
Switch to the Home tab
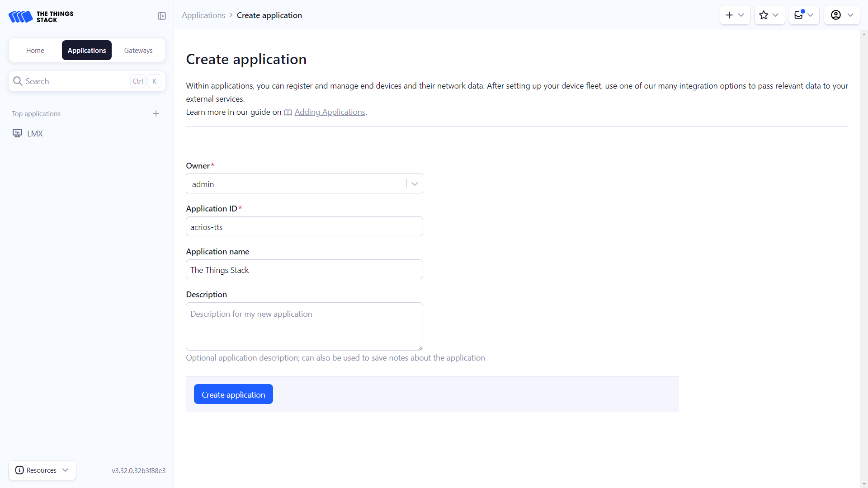click(x=35, y=51)
